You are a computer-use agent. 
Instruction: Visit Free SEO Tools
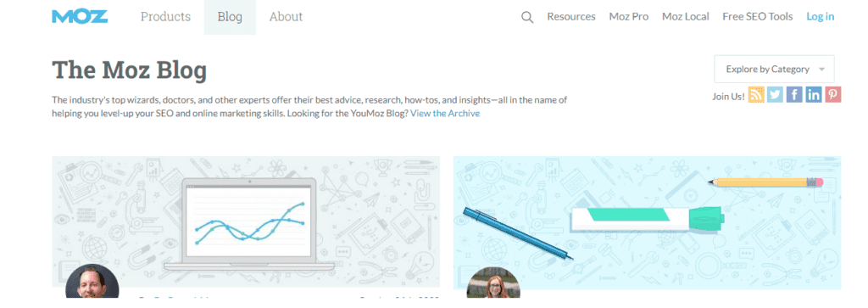(758, 17)
